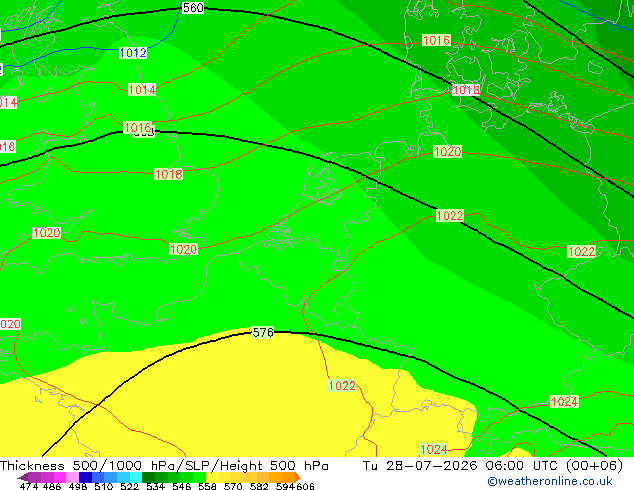The width and height of the screenshot is (634, 490).
Task: Select the dark blue legend swatch
Action: coord(85,477)
